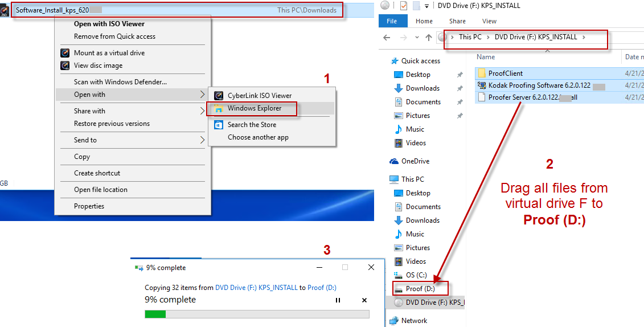Select Proofer Server 6.2.0.122 file
The image size is (644, 327).
coord(533,97)
